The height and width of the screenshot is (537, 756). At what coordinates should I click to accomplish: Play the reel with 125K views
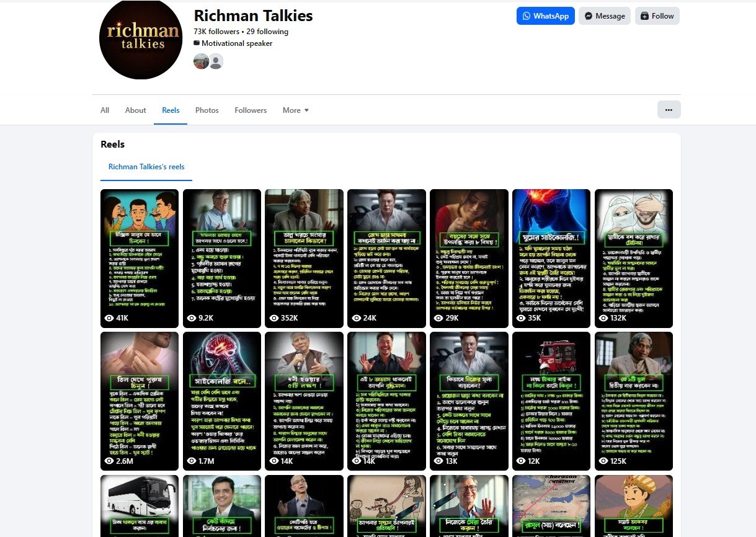tap(634, 401)
